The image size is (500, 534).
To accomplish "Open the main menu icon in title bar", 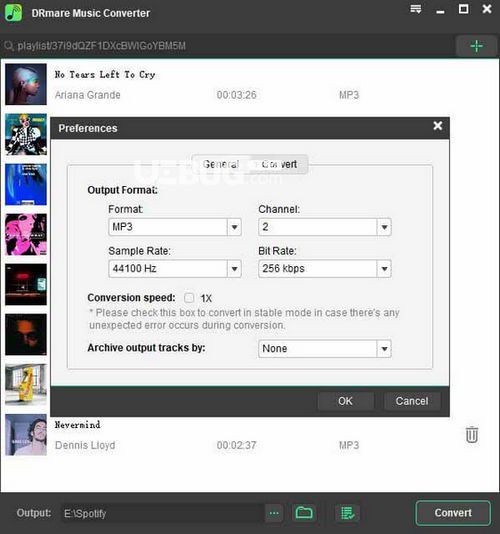I will (416, 10).
